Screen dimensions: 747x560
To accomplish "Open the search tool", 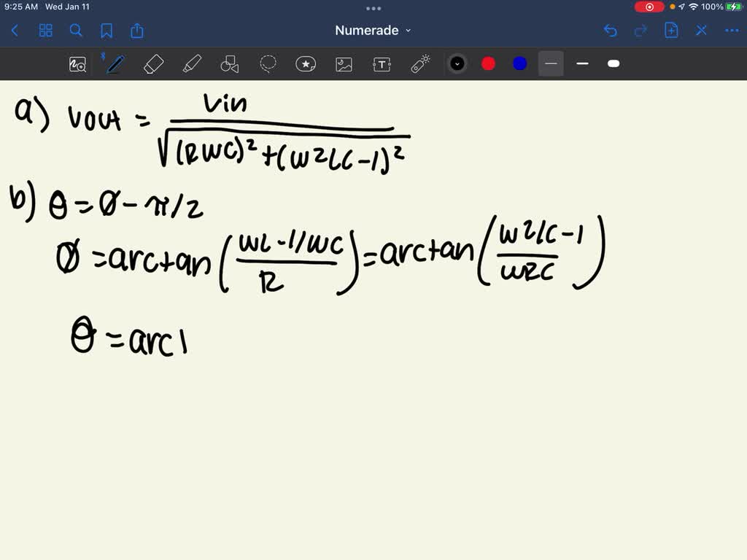I will pos(76,31).
